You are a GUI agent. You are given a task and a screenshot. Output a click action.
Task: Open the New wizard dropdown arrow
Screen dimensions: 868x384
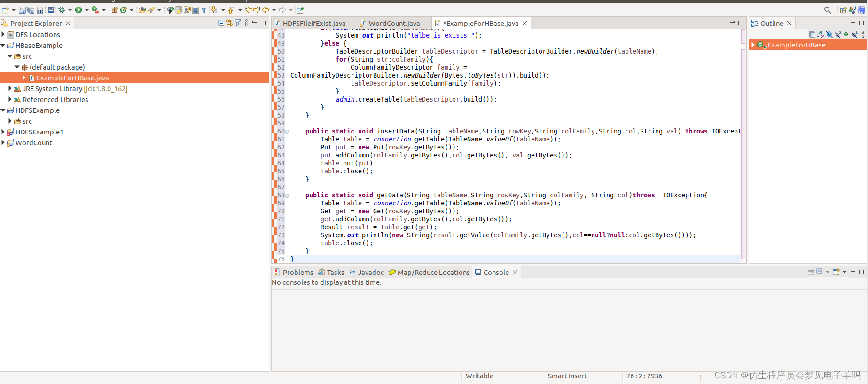(x=14, y=10)
